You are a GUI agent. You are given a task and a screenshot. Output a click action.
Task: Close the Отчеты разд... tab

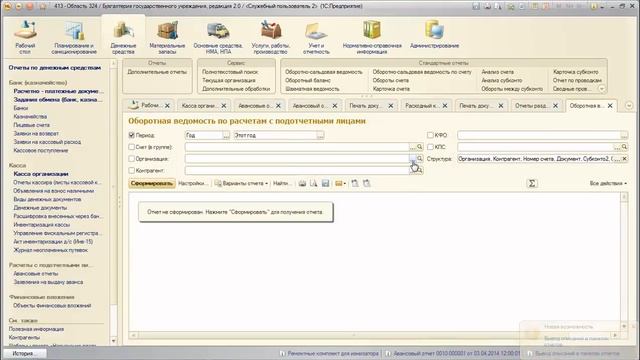pyautogui.click(x=556, y=106)
